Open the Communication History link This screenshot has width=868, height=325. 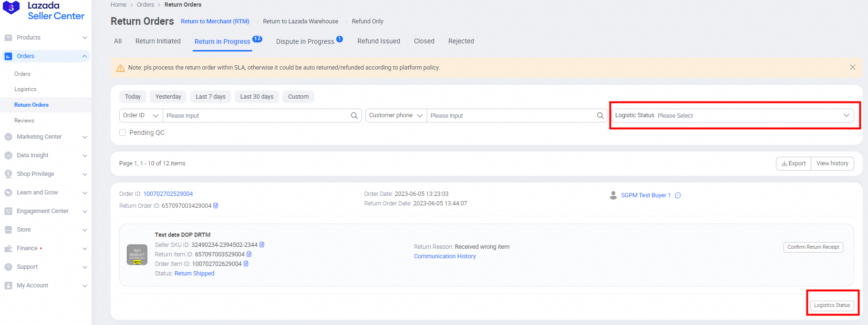[x=445, y=256]
